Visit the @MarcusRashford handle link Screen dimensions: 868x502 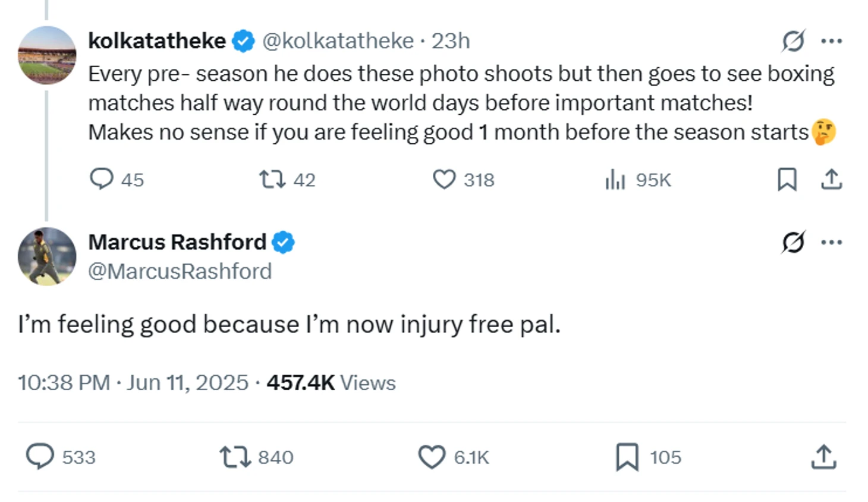click(180, 271)
